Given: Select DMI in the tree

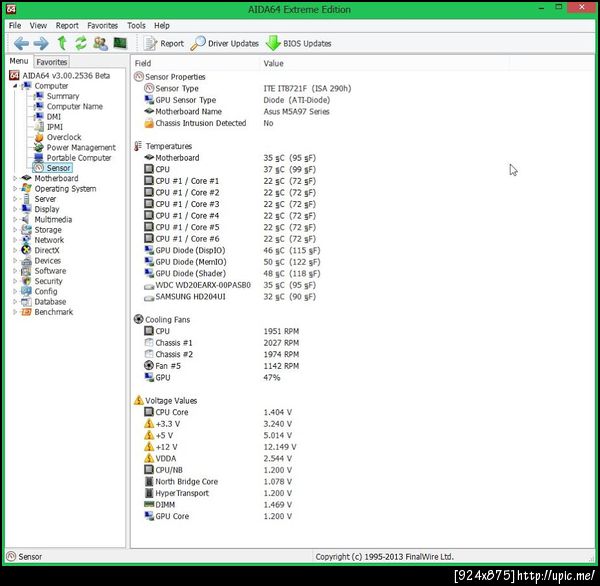Looking at the screenshot, I should (x=54, y=117).
